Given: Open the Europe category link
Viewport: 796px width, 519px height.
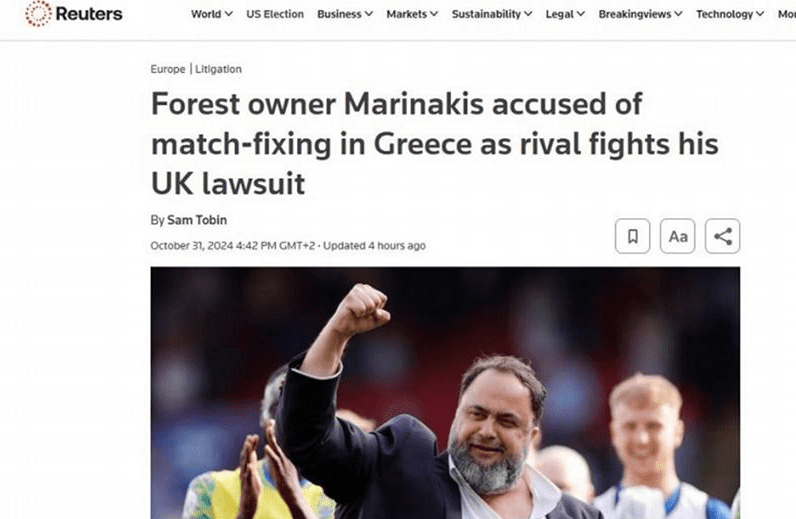Looking at the screenshot, I should tap(168, 69).
